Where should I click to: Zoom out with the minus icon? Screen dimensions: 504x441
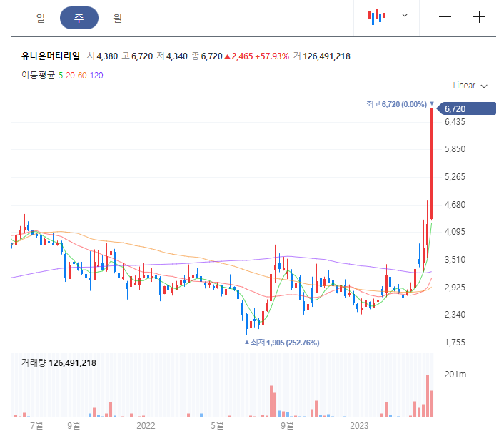point(445,16)
